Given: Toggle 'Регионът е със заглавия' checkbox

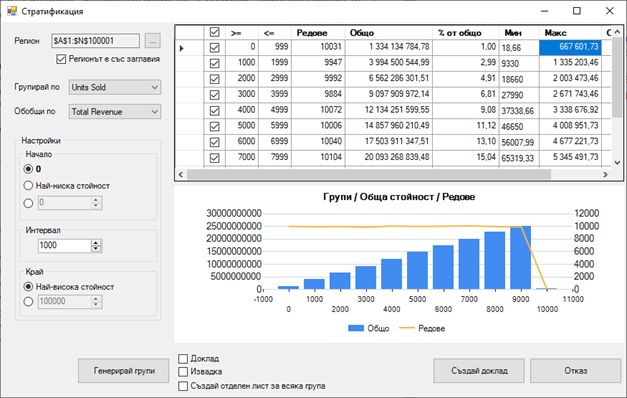Looking at the screenshot, I should pyautogui.click(x=61, y=59).
